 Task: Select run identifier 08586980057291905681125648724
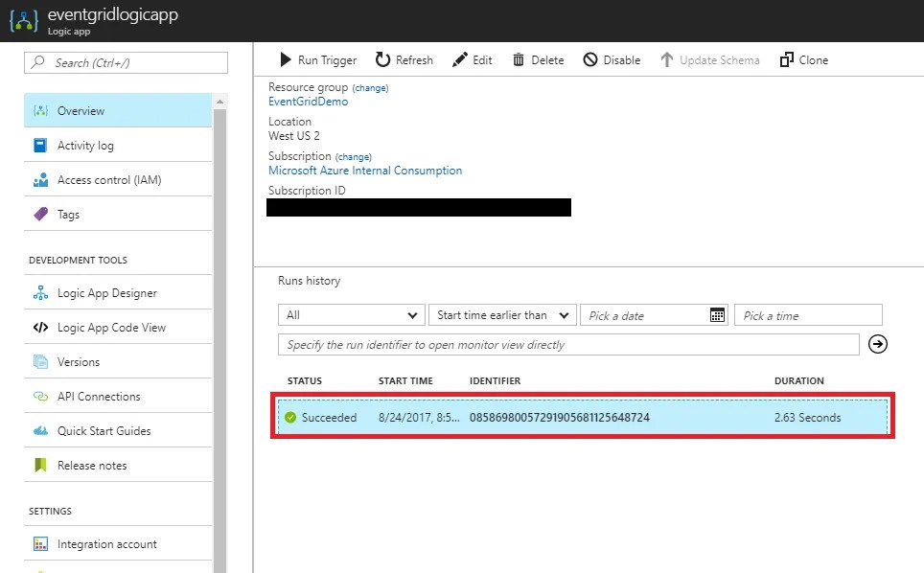coord(559,417)
